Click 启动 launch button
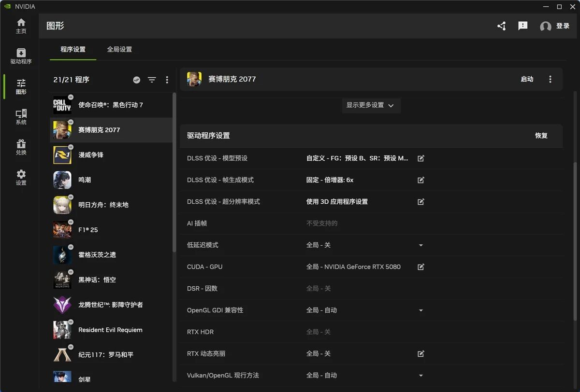The height and width of the screenshot is (392, 580). tap(527, 79)
